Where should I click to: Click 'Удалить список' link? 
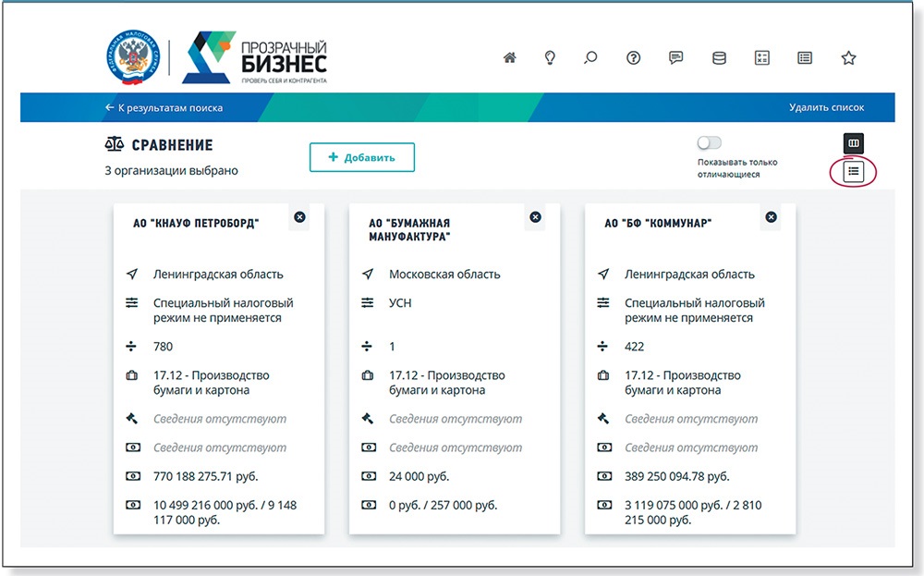coord(826,107)
